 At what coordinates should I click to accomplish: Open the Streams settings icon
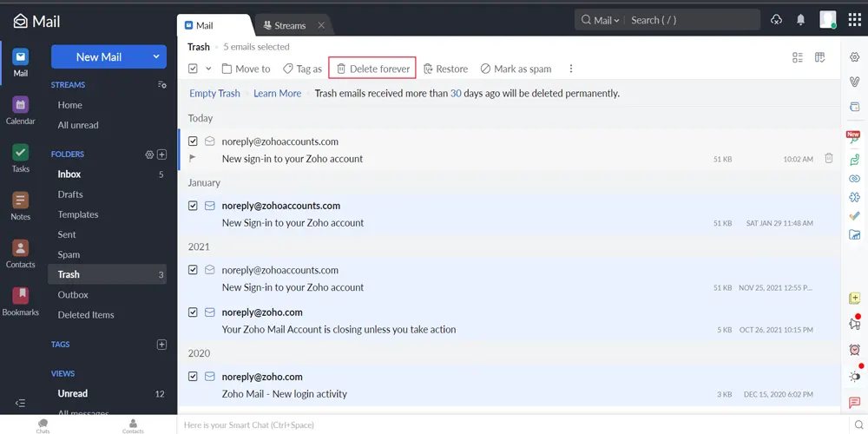point(161,85)
